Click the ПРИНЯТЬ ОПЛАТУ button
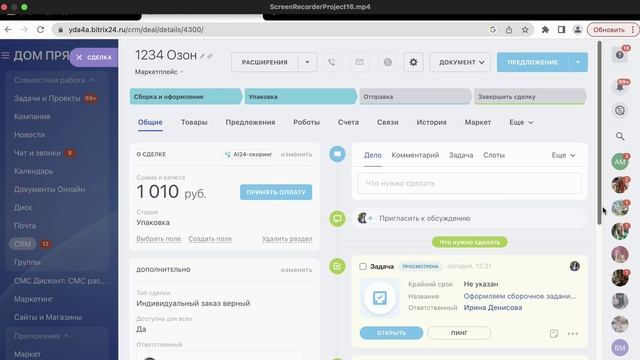 pos(276,192)
